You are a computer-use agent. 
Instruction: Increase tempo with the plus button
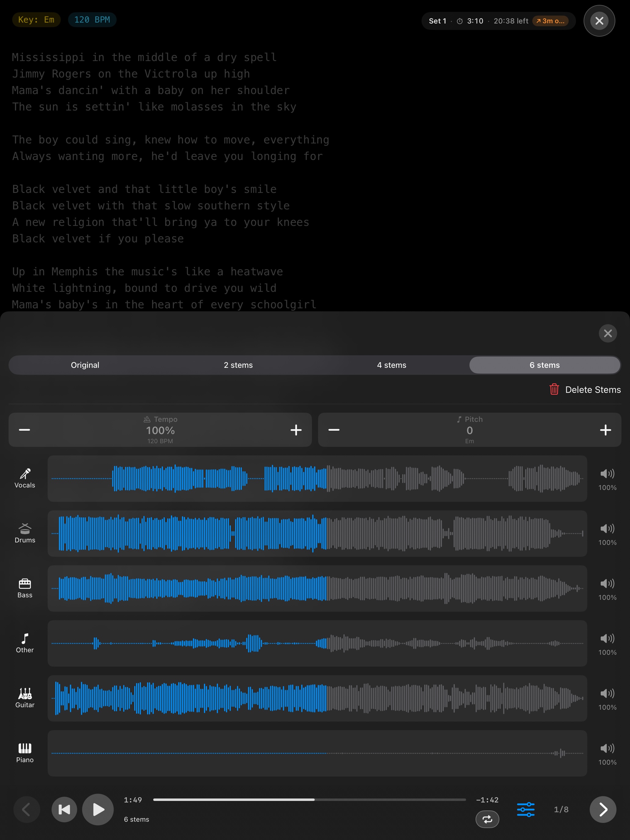[296, 430]
